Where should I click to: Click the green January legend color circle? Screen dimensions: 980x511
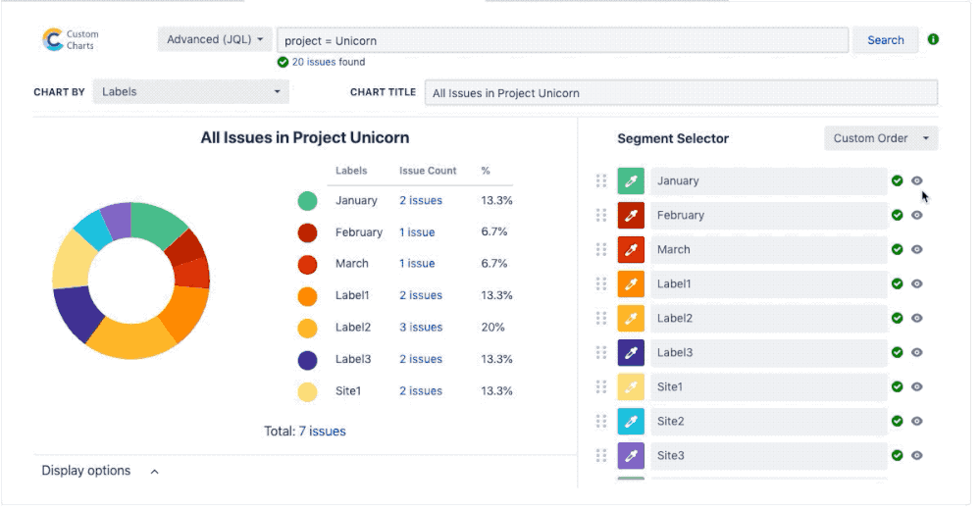307,201
